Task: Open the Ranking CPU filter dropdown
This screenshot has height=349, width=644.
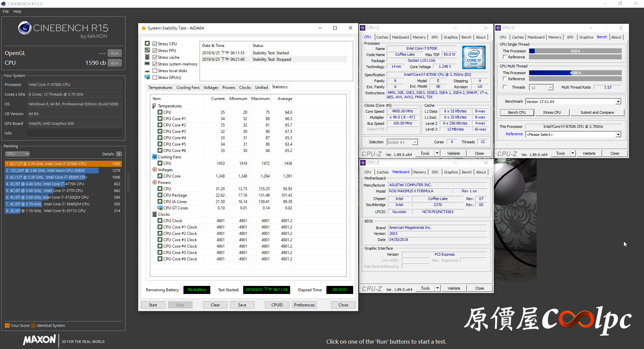Action: 17,154
